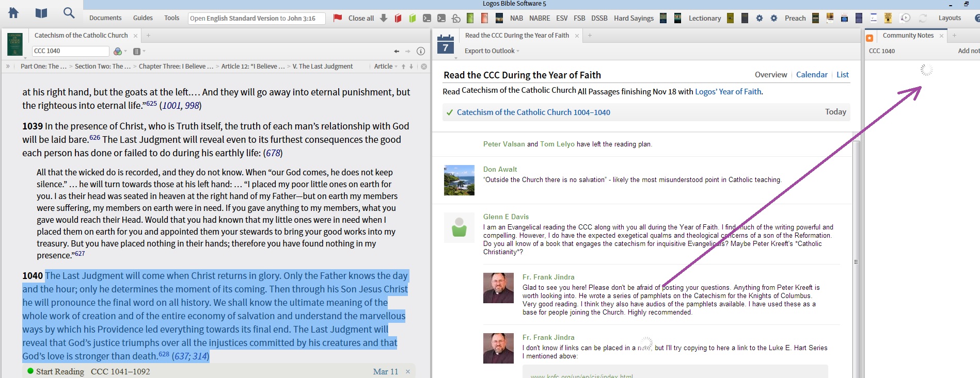The width and height of the screenshot is (980, 378).
Task: Open the Guides menu
Action: (x=143, y=18)
